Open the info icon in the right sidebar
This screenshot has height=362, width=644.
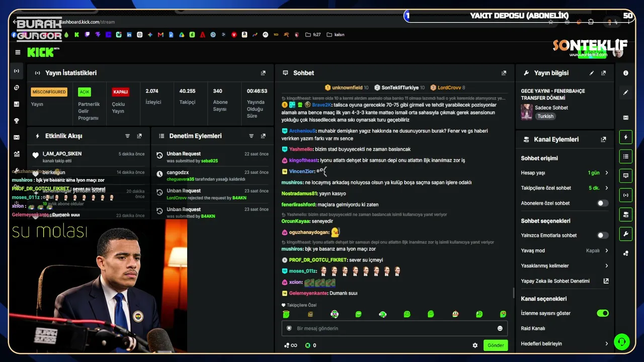click(626, 73)
